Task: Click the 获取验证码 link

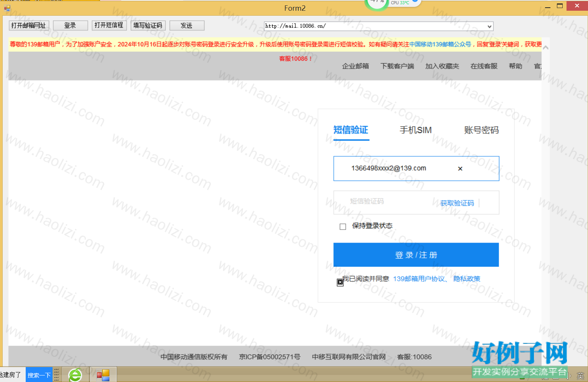Action: (457, 203)
